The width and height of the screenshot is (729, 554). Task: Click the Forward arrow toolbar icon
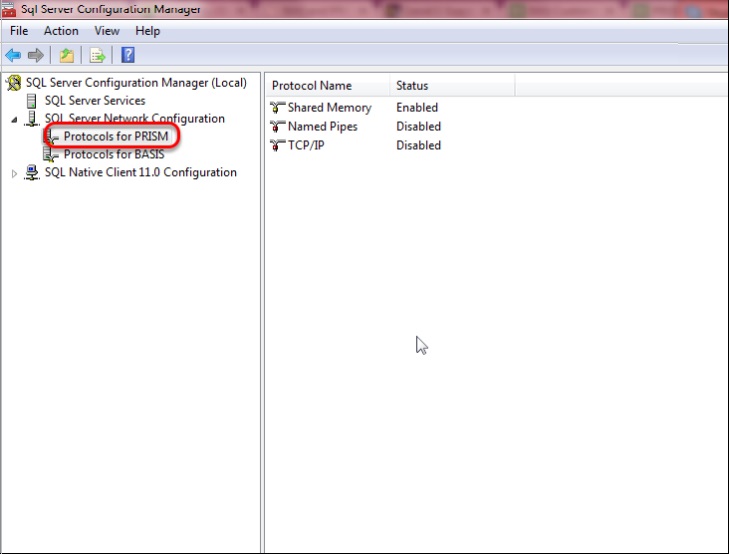point(36,56)
